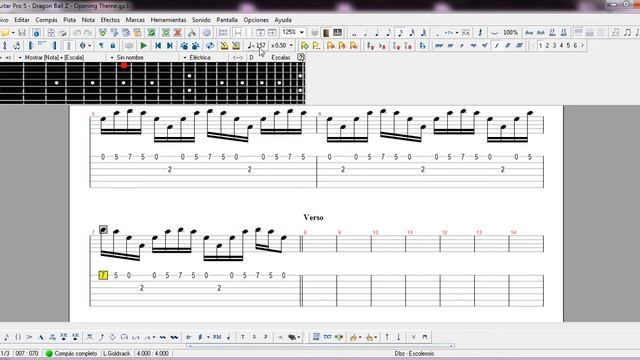Click the first blue paw print icon
Screen dimensions: 640x360
pos(184,46)
